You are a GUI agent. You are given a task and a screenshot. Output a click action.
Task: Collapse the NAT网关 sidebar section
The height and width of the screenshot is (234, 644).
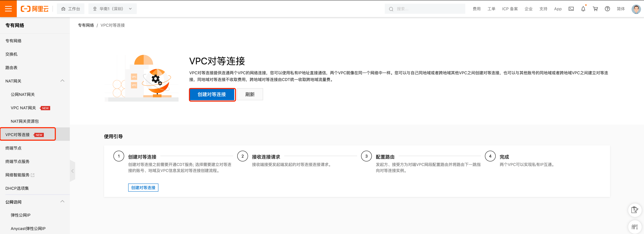[62, 81]
